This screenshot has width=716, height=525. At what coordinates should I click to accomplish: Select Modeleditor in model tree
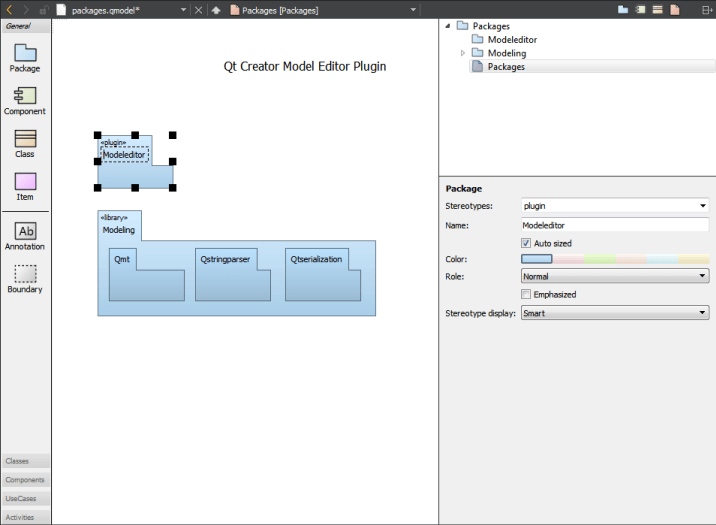512,40
